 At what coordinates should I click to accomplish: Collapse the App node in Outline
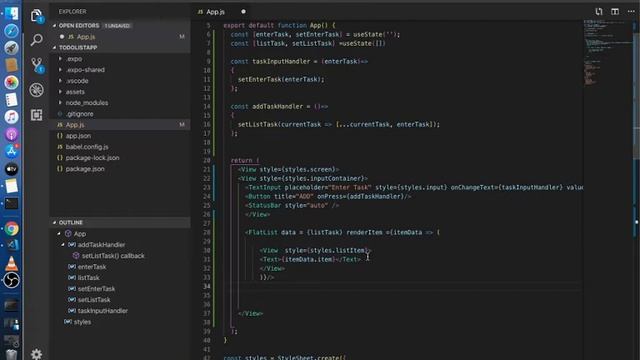59,233
